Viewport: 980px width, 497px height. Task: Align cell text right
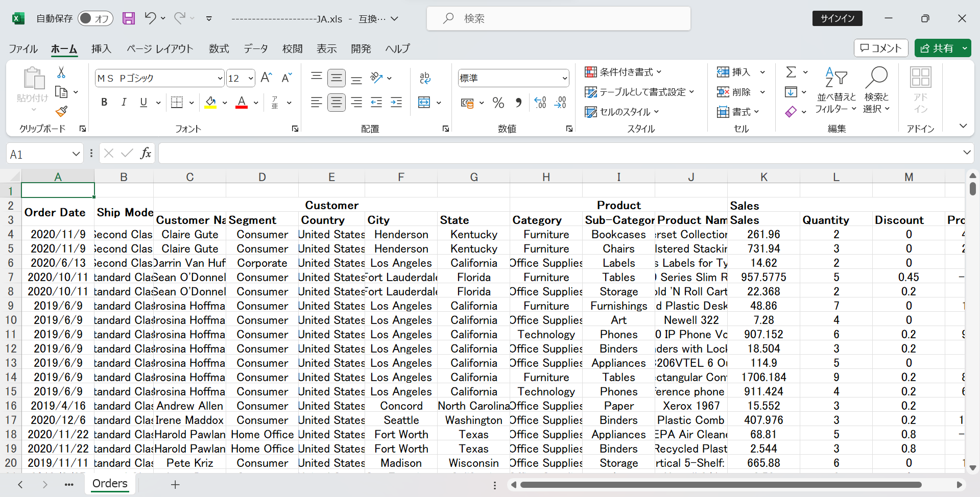pyautogui.click(x=356, y=102)
